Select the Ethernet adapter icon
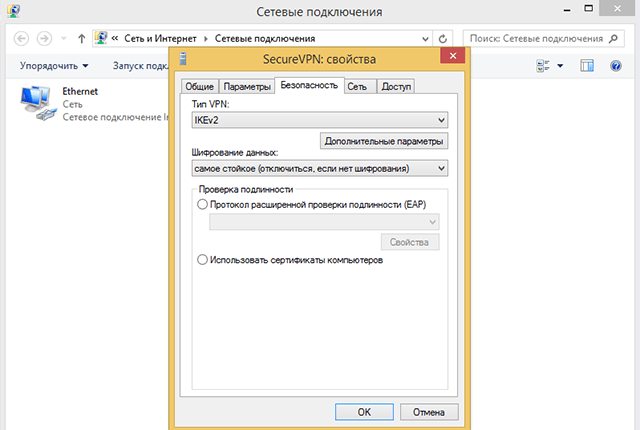This screenshot has width=640, height=430. pos(37,102)
